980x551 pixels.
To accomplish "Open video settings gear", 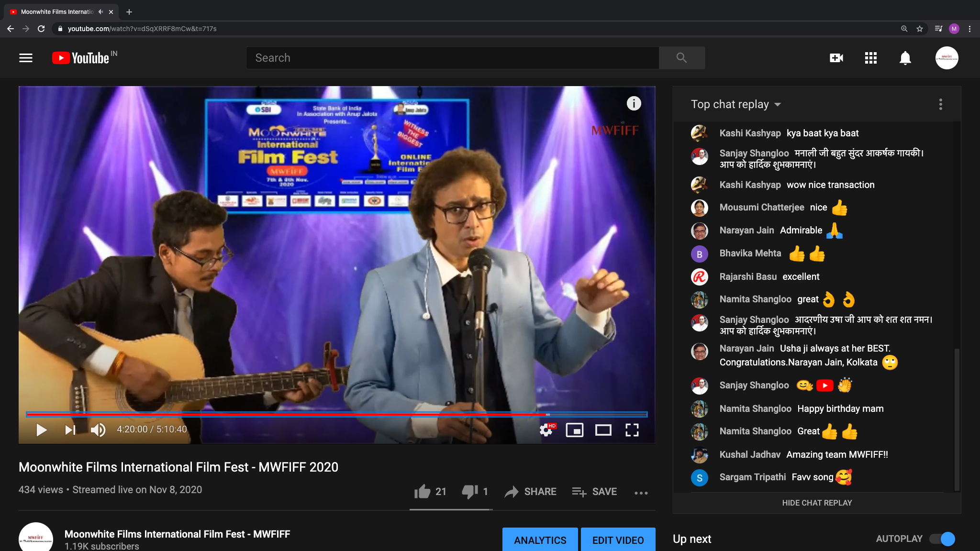I will coord(546,430).
